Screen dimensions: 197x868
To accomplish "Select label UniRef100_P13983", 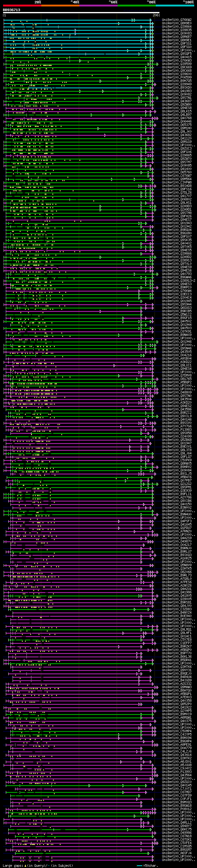I will (177, 430).
